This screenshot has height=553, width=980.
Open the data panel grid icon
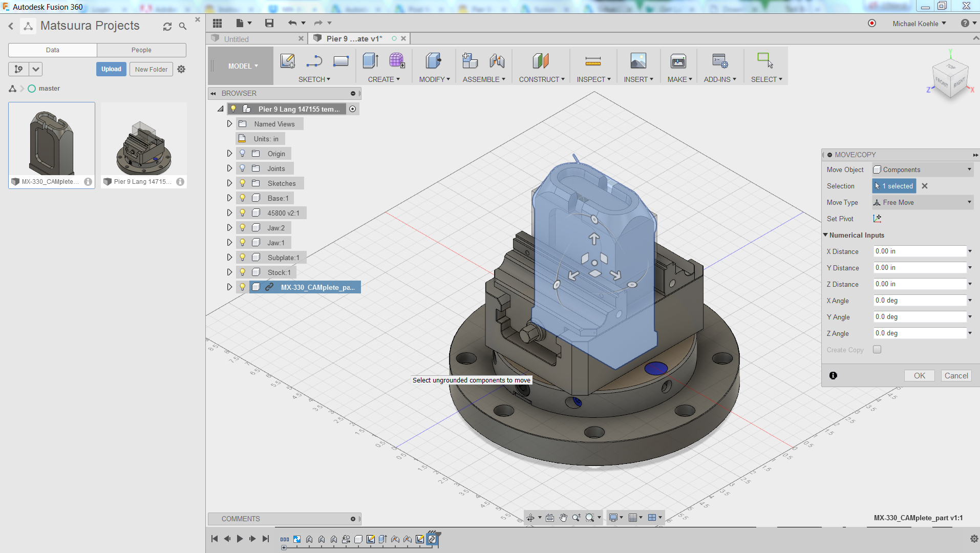217,23
